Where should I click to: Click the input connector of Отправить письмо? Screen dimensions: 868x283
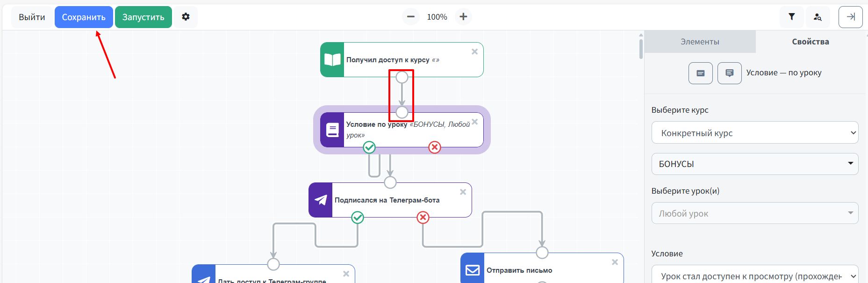(542, 253)
